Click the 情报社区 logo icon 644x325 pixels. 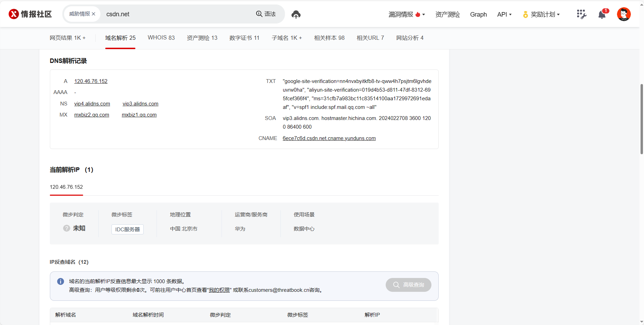[14, 14]
